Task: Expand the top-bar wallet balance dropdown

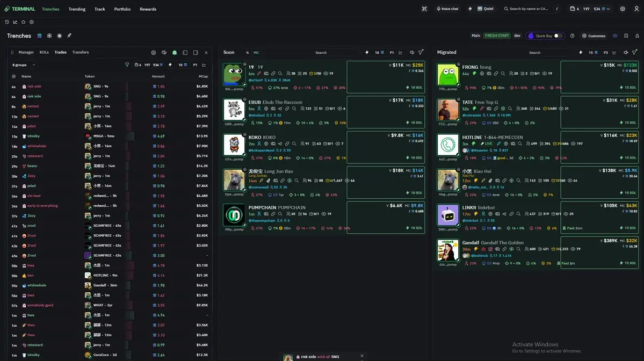Action: pyautogui.click(x=590, y=9)
